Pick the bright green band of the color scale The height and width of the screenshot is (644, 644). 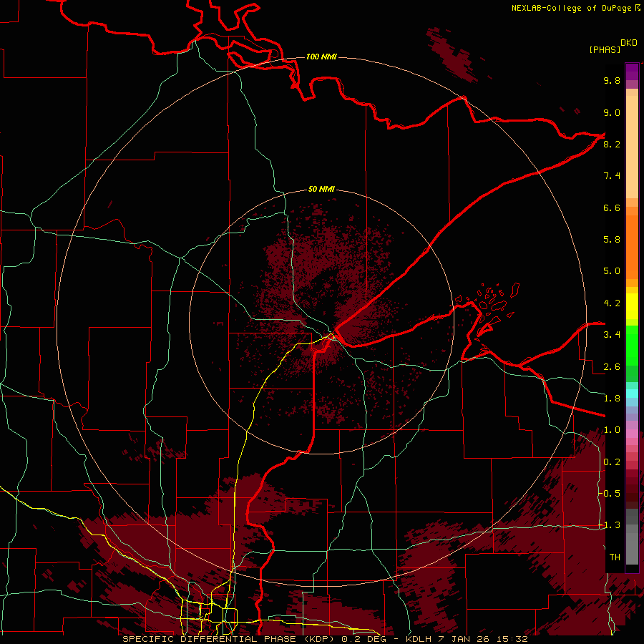point(632,346)
